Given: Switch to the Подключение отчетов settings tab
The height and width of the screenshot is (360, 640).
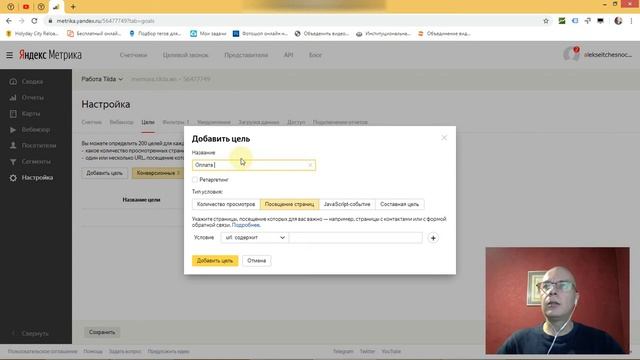Looking at the screenshot, I should [340, 122].
